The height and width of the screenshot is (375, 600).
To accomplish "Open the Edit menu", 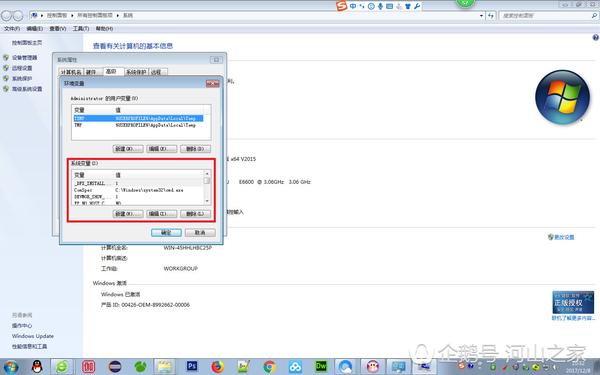I will pos(34,29).
